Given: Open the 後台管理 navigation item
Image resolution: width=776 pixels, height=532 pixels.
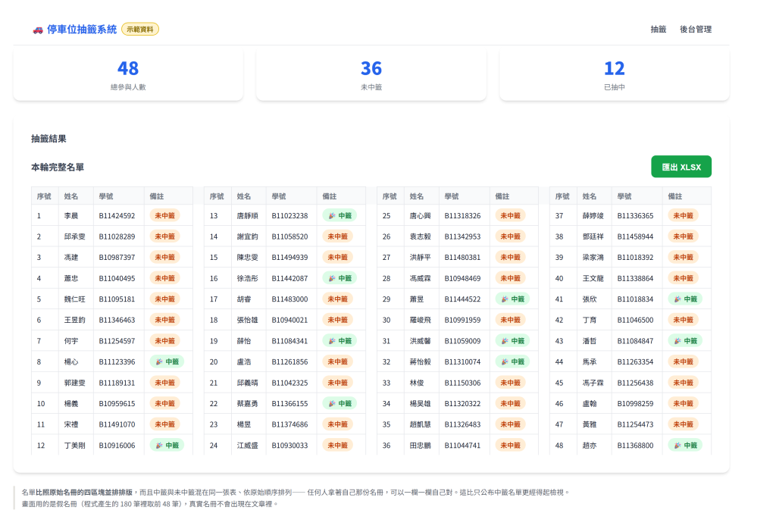Looking at the screenshot, I should pyautogui.click(x=696, y=30).
